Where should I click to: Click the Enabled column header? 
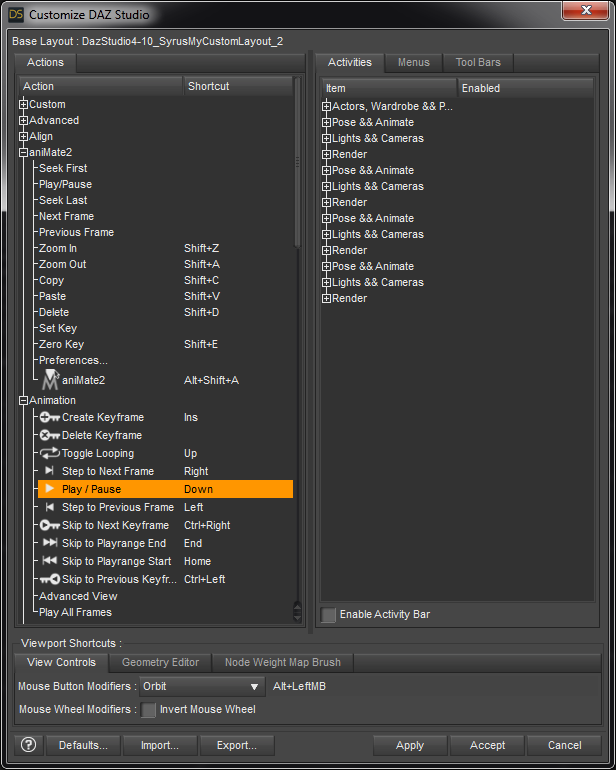[526, 88]
